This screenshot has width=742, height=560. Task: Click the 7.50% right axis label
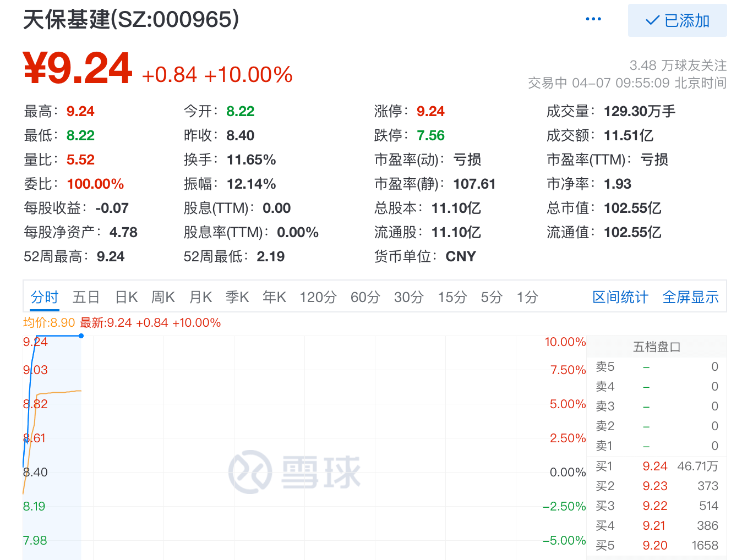pos(568,370)
